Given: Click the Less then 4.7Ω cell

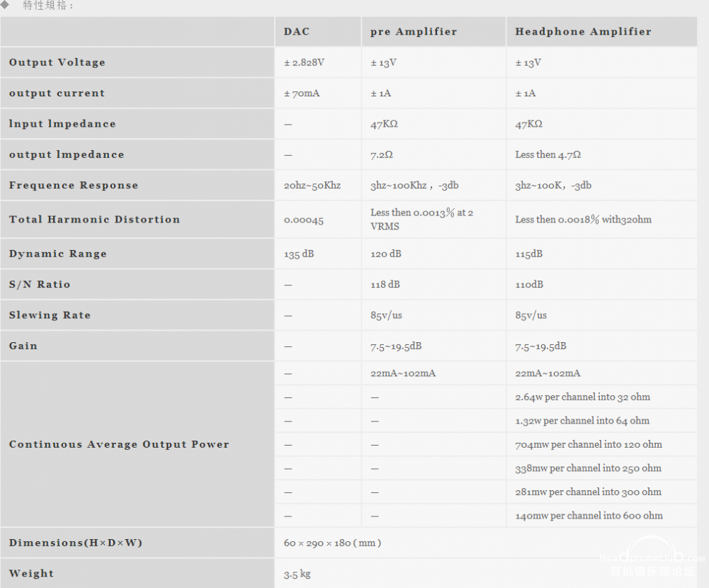Looking at the screenshot, I should coord(602,154).
